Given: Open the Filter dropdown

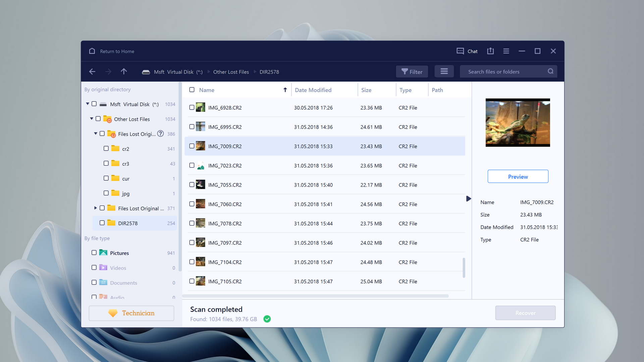Looking at the screenshot, I should point(412,71).
